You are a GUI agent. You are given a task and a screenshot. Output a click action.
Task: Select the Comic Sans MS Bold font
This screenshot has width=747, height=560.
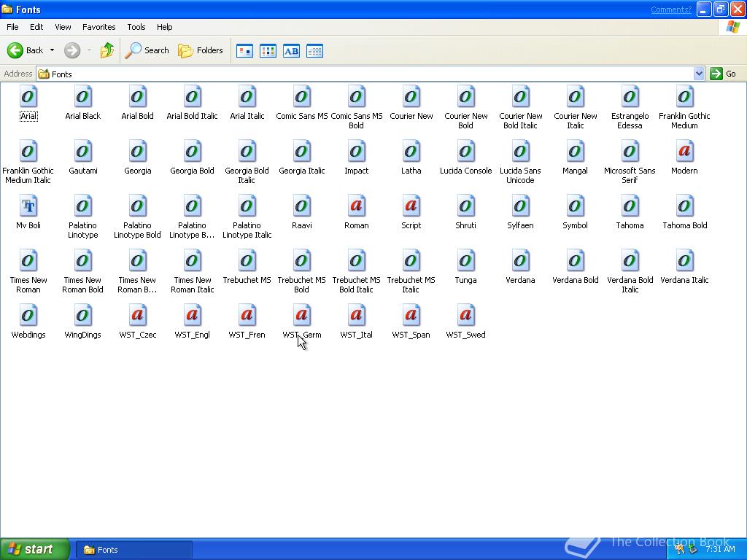356,97
